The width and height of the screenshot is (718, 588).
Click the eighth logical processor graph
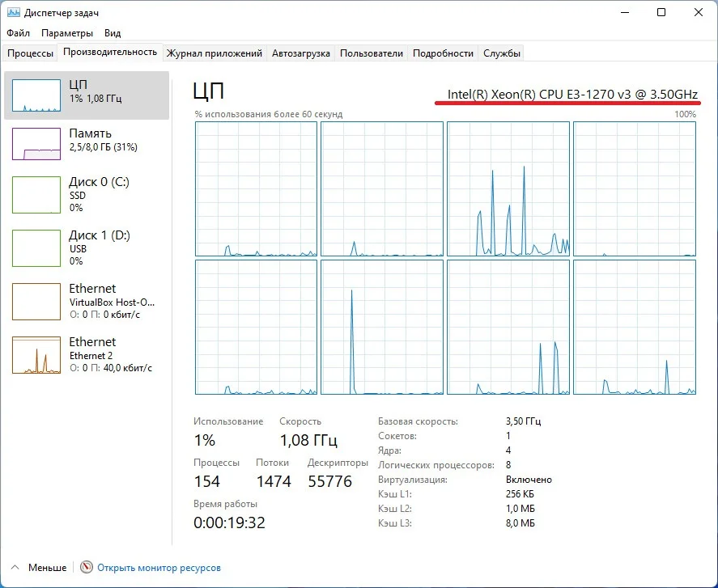click(635, 328)
